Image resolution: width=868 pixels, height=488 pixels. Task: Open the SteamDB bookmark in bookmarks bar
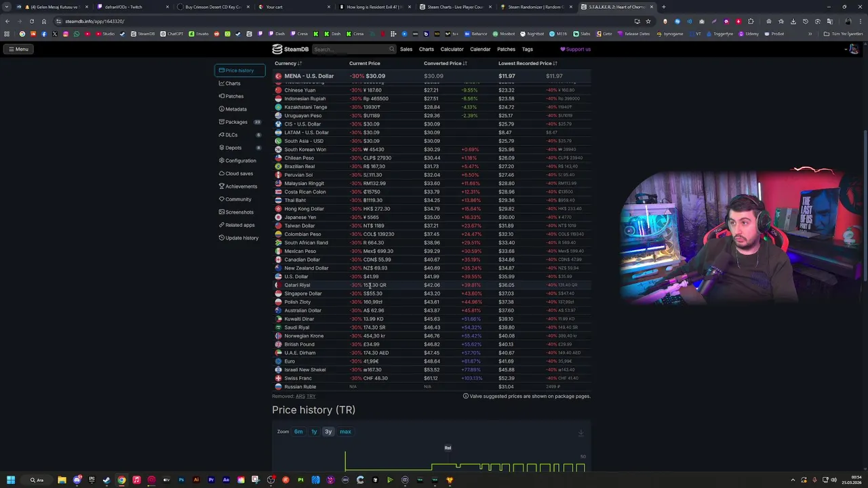[x=143, y=34]
